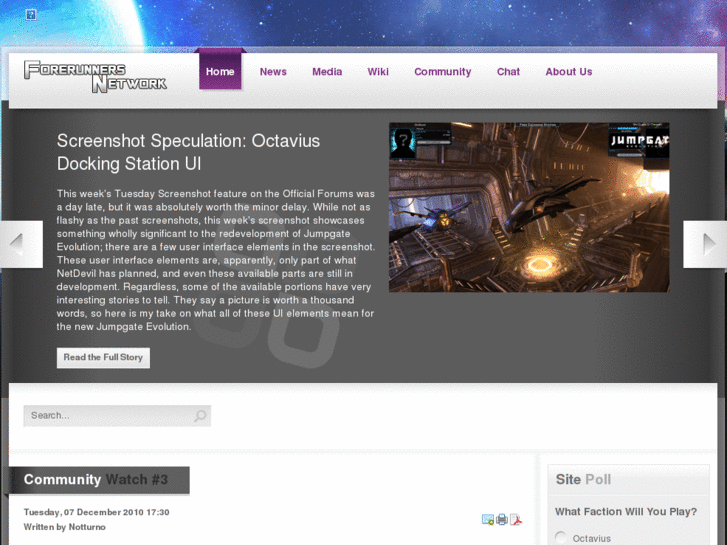
Task: Select the Octavius poll option
Action: point(561,538)
